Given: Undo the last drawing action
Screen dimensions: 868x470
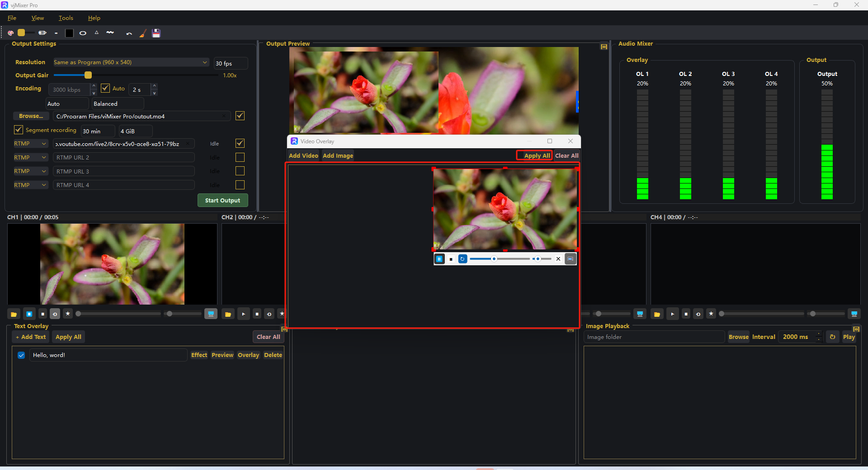Looking at the screenshot, I should pyautogui.click(x=129, y=33).
